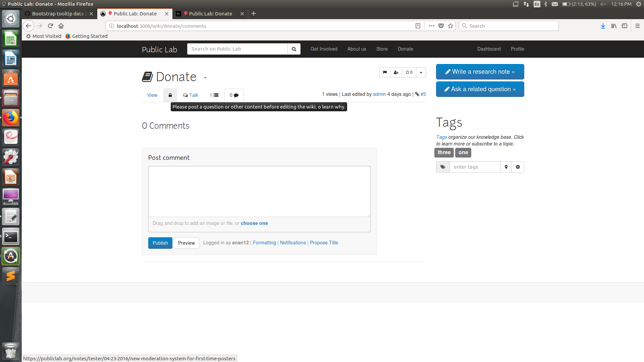The width and height of the screenshot is (644, 362).
Task: Click the flag icon button
Action: 385,72
